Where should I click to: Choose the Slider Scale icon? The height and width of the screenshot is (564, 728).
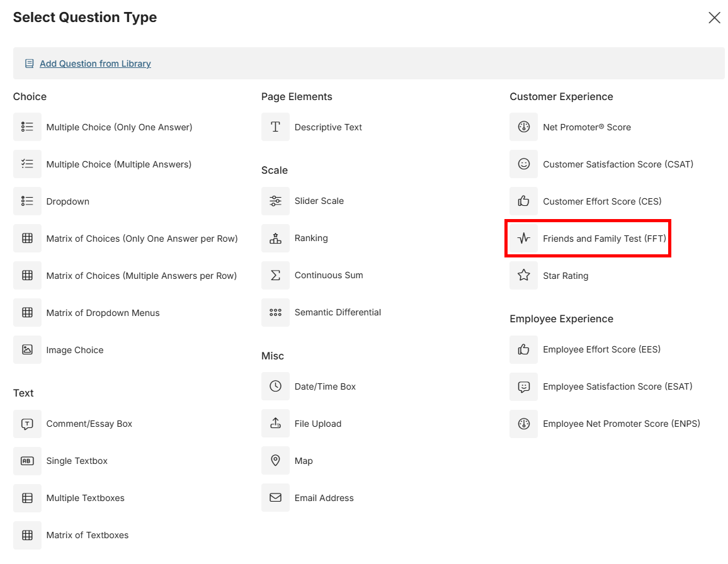(x=275, y=201)
